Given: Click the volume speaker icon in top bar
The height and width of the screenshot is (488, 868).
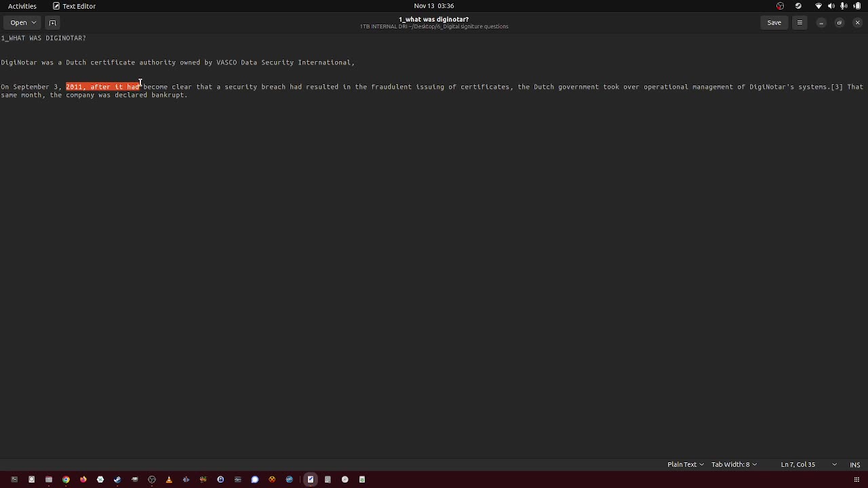Looking at the screenshot, I should point(831,6).
